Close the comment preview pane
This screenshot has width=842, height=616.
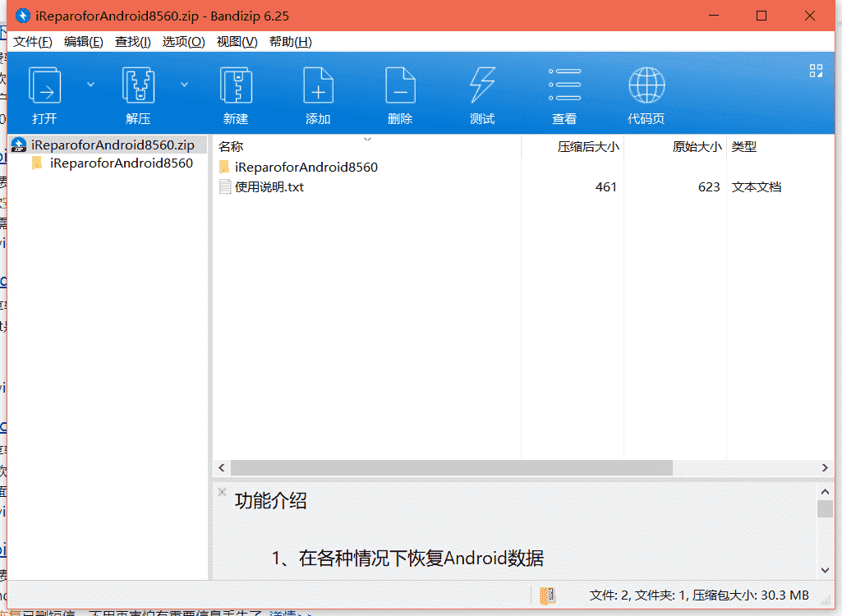coord(222,491)
